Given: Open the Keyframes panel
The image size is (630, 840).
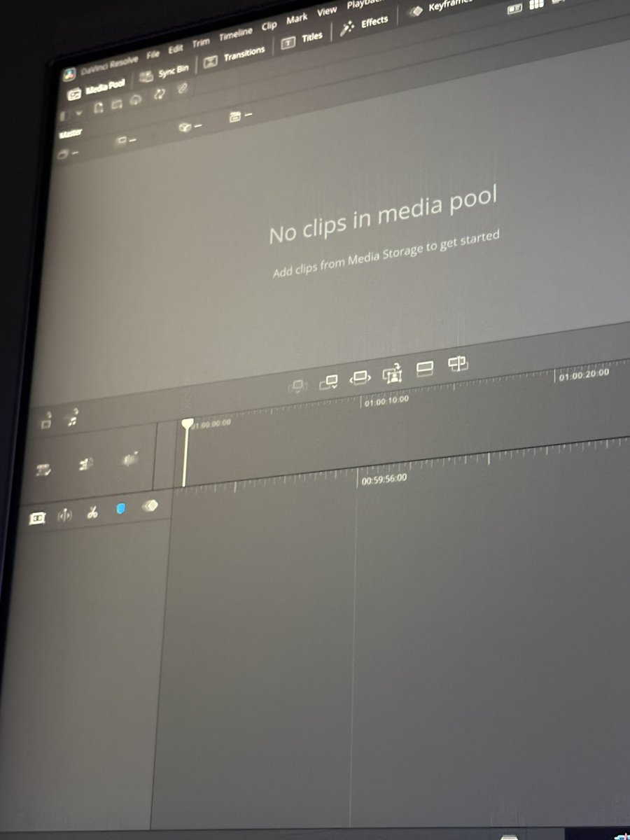Looking at the screenshot, I should (442, 6).
